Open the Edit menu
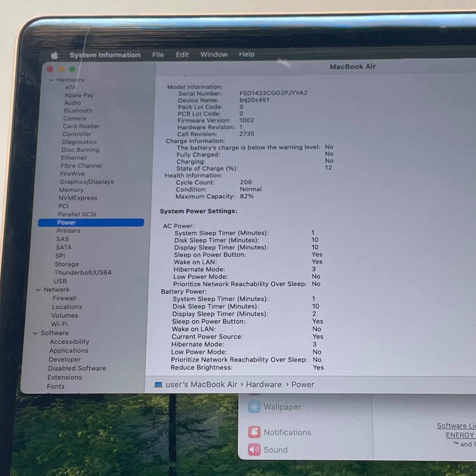Image resolution: width=476 pixels, height=476 pixels. click(x=182, y=55)
